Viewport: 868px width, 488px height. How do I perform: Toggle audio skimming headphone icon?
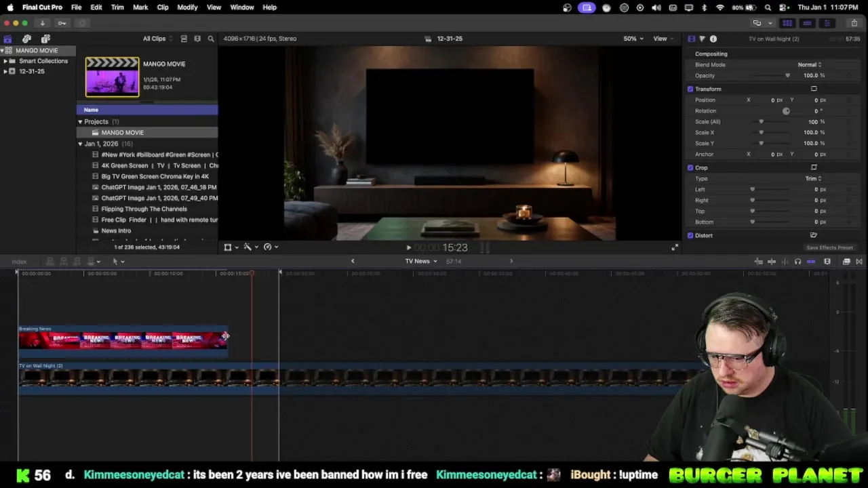(797, 262)
